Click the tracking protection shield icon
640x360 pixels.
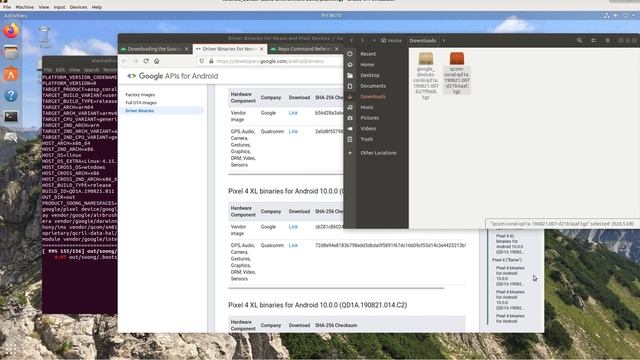[x=202, y=61]
